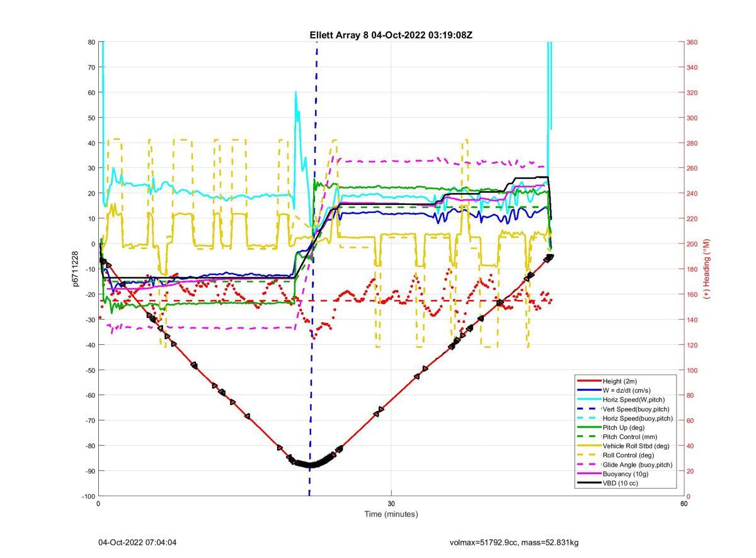Viewport: 756px width, 558px height.
Task: Select the red heading tick label '220'
Action: pos(692,219)
